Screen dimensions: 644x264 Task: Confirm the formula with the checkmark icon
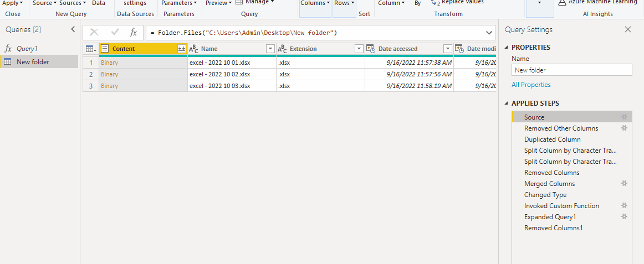115,33
